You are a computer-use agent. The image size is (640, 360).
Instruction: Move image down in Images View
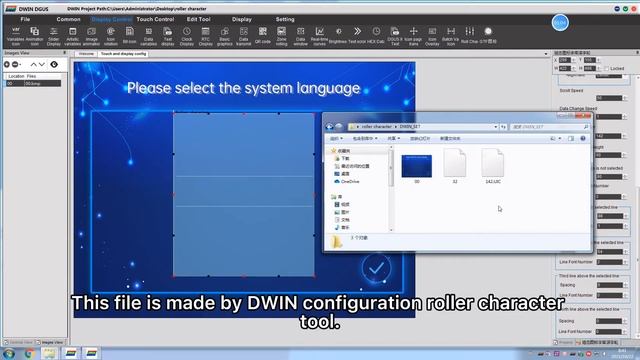42,64
